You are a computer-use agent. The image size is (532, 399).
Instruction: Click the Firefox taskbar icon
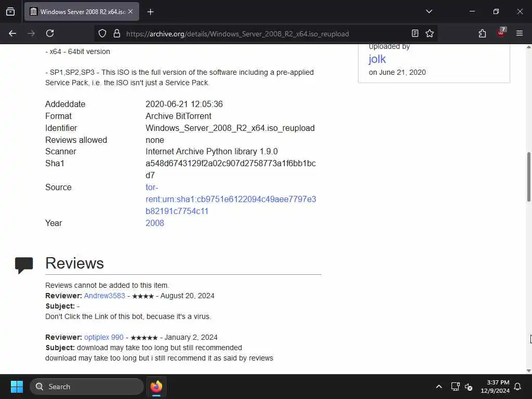pos(156,387)
